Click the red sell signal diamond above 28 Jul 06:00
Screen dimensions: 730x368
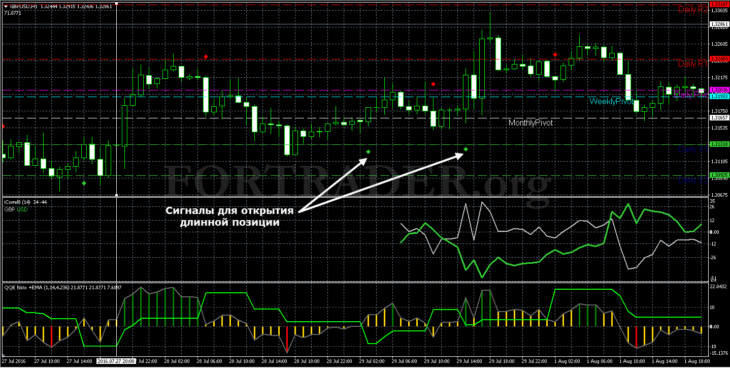206,57
